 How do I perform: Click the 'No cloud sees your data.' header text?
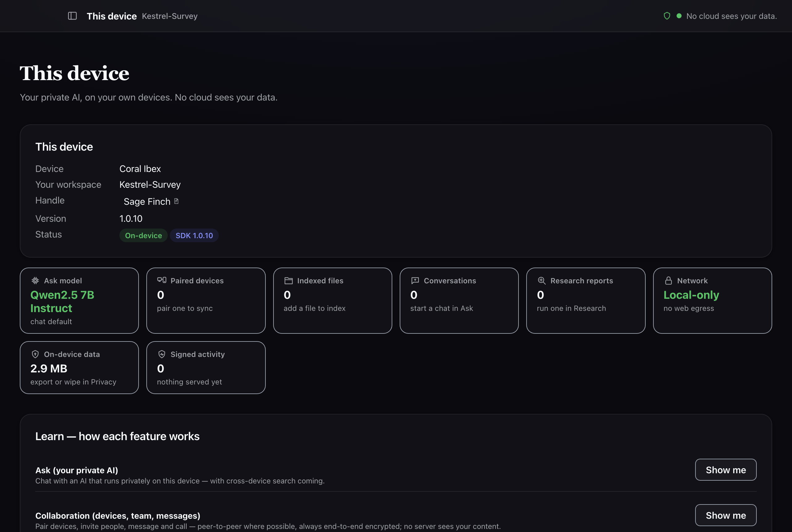(x=732, y=16)
